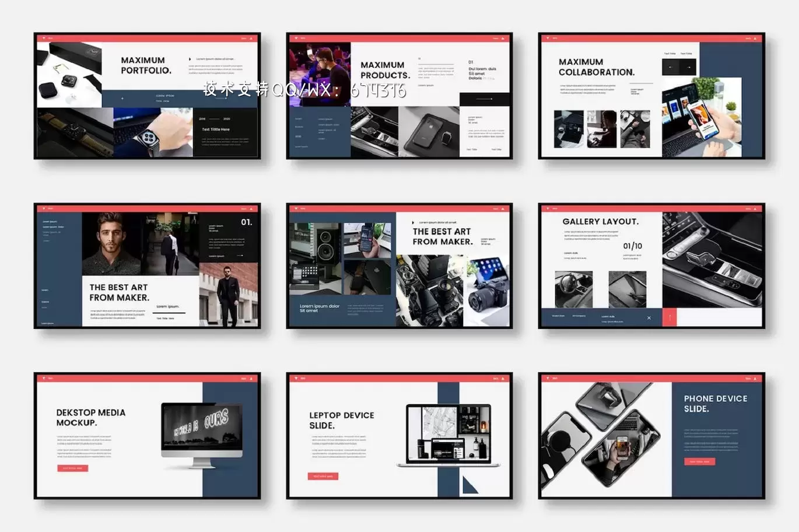Click the bell icon on the Phone Device slide
This screenshot has height=532, width=799.
pyautogui.click(x=756, y=378)
